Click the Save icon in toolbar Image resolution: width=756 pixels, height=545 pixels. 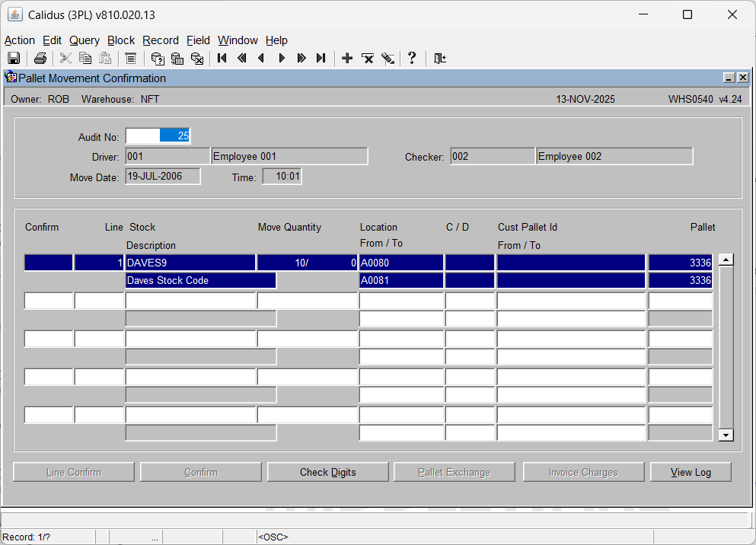[x=14, y=59]
